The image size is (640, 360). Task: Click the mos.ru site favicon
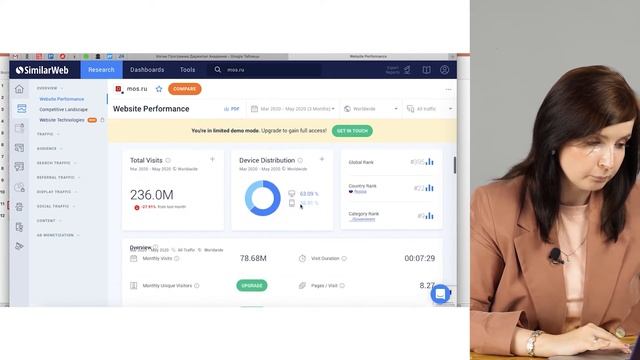pyautogui.click(x=119, y=89)
